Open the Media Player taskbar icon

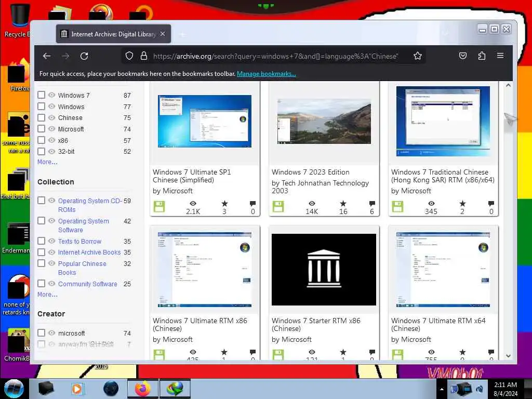pos(77,389)
